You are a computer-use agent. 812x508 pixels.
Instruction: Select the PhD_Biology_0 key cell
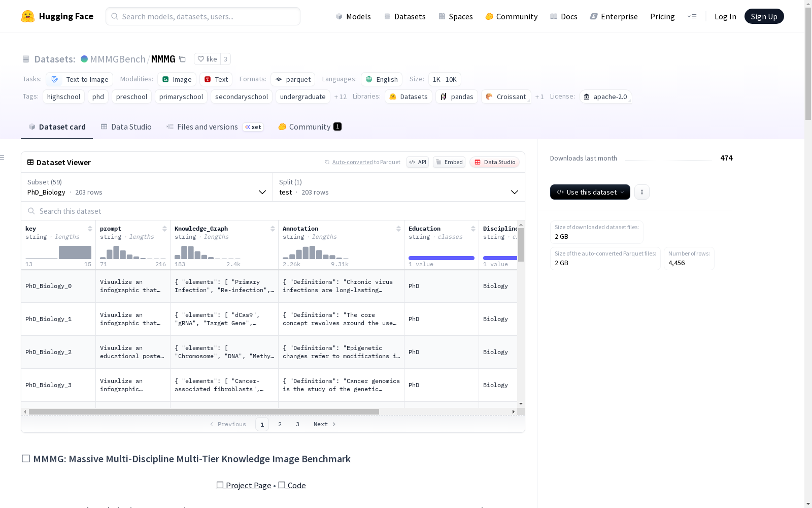point(58,286)
